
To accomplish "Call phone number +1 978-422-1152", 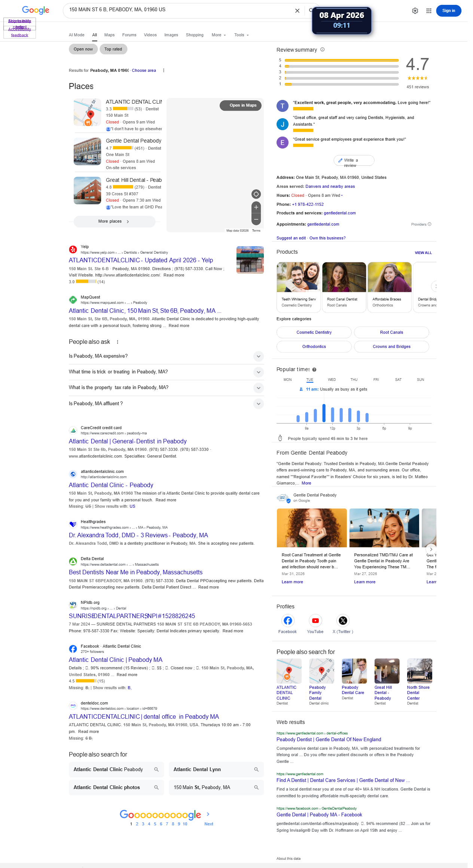I will point(308,205).
